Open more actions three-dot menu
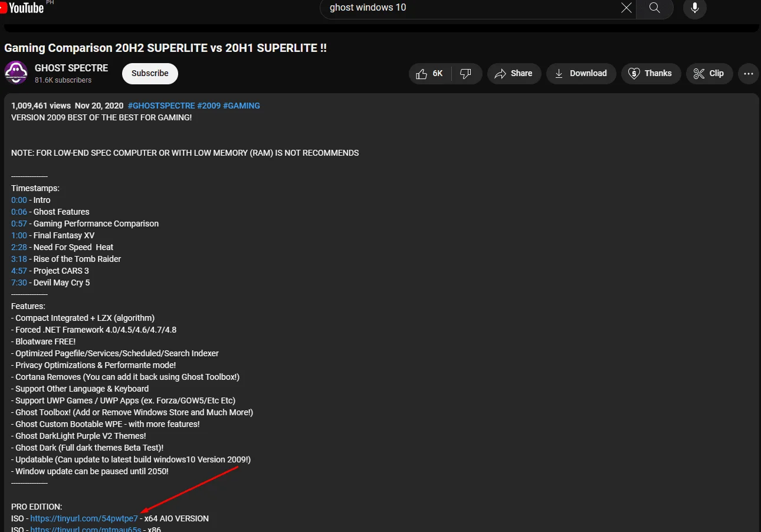 pyautogui.click(x=748, y=74)
